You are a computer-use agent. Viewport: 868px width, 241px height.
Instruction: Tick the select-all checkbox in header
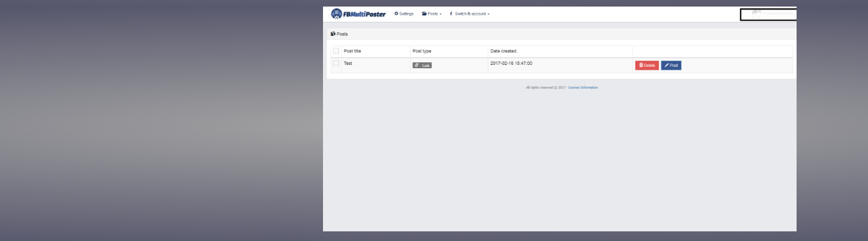pos(336,51)
